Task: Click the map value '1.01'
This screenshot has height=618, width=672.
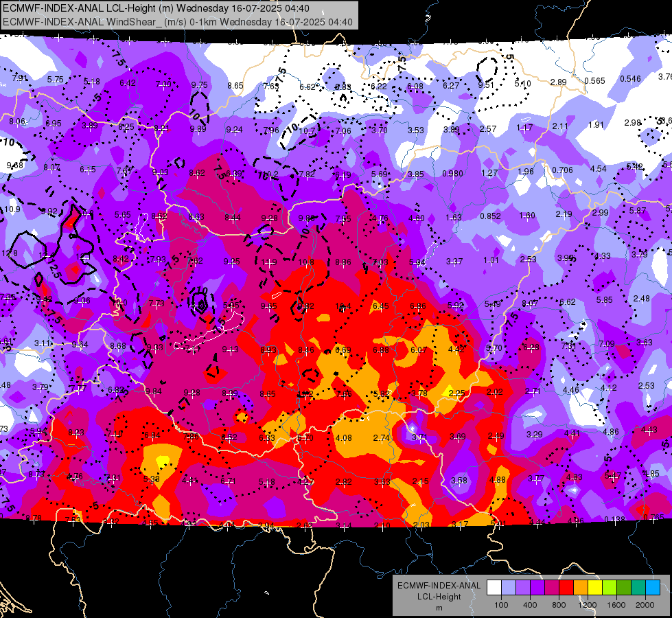Action: [x=491, y=260]
